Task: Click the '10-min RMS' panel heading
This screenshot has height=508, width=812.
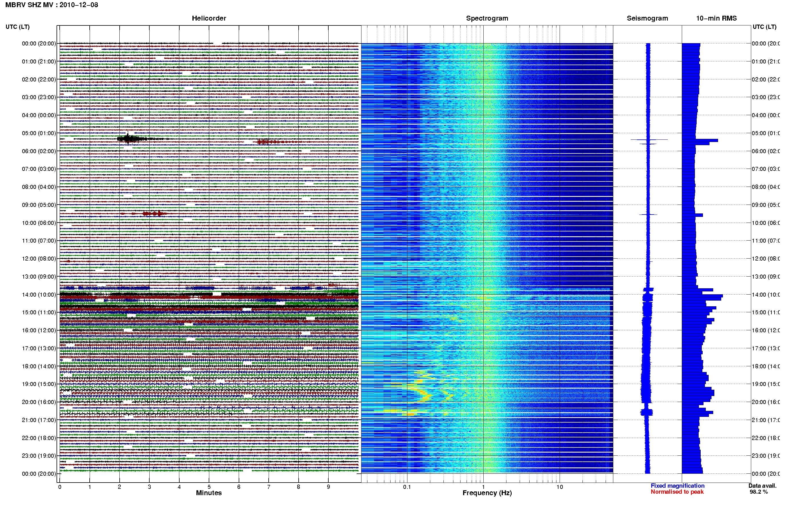Action: (x=716, y=18)
